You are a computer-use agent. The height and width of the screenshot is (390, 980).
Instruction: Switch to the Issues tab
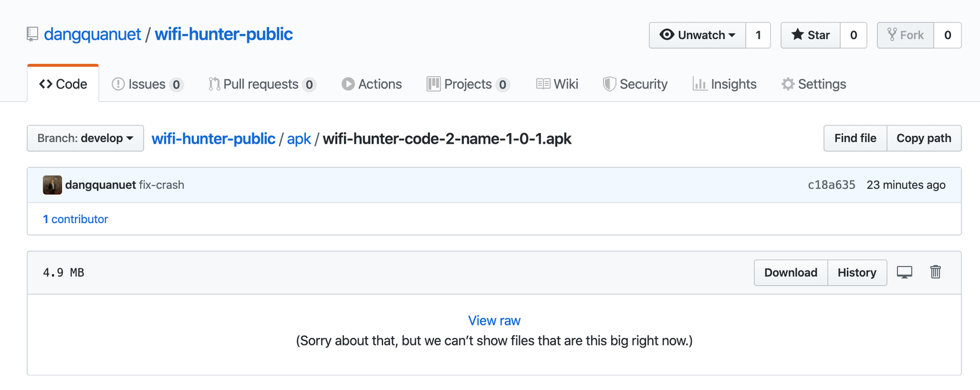(x=147, y=84)
